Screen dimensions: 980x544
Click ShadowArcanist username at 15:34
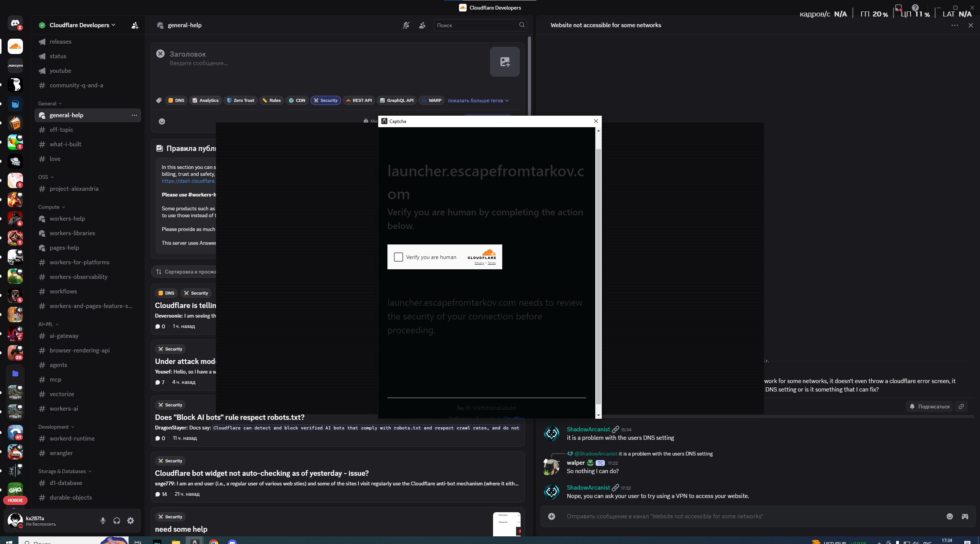pos(588,429)
